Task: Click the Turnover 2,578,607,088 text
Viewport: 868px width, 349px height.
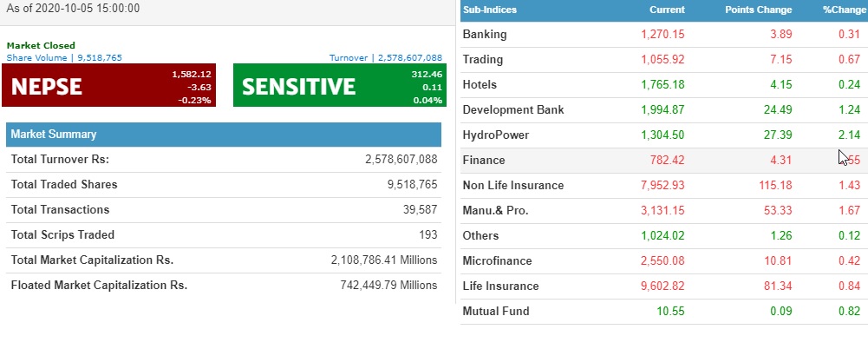Action: [386, 57]
